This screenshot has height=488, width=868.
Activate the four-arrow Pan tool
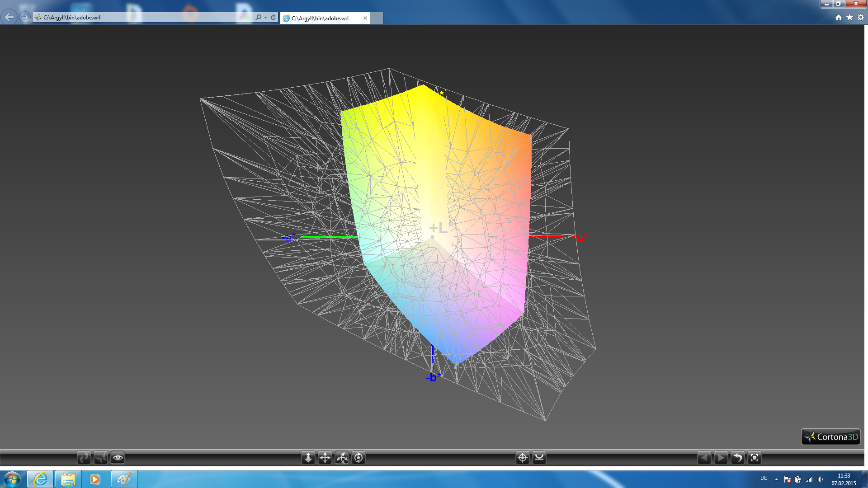click(325, 458)
